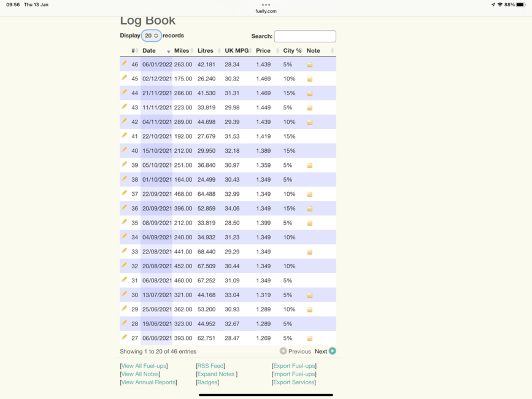This screenshot has width=532, height=399.
Task: Select date cell 13/07/2021
Action: coord(157,295)
